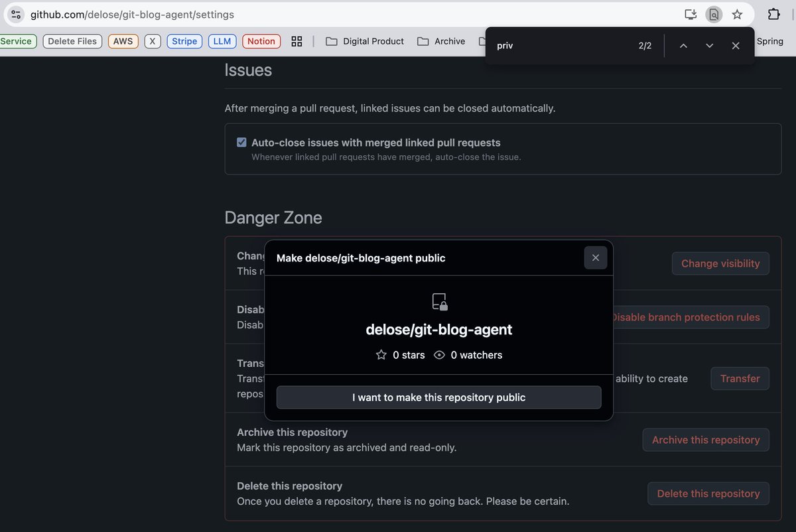Screen dimensions: 796x532
Task: Click the repository lock icon in dialog
Action: [439, 302]
